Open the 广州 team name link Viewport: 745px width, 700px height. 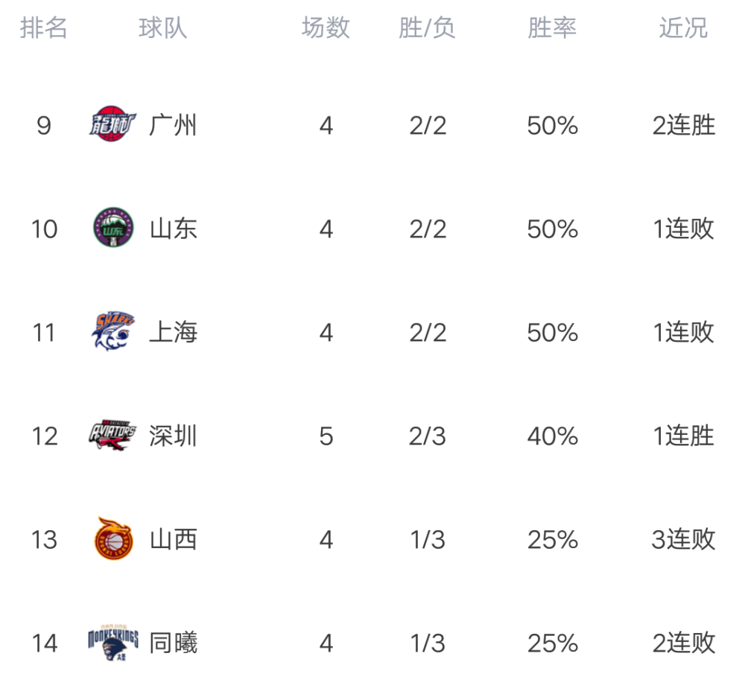(x=174, y=125)
